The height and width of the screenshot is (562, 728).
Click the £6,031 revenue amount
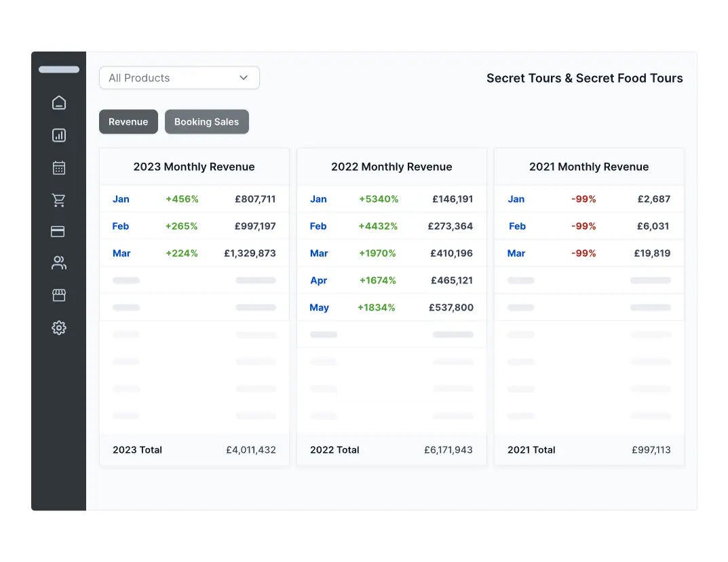pos(653,226)
